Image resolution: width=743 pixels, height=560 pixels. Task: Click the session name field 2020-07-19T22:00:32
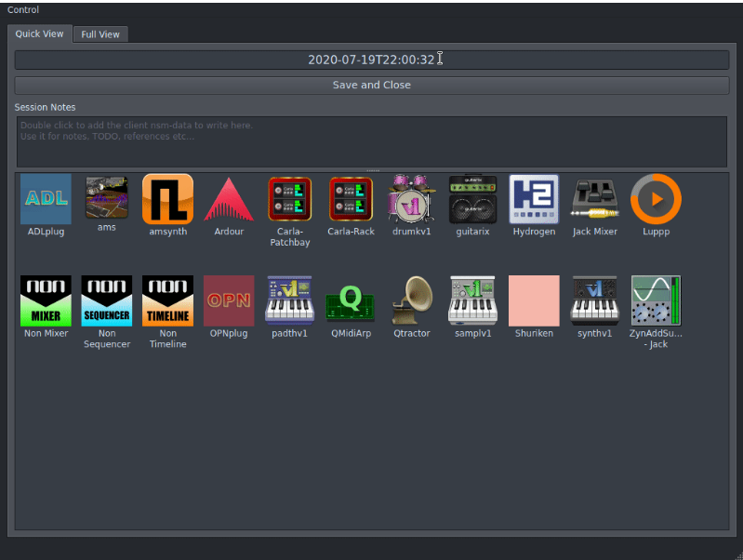click(x=372, y=60)
